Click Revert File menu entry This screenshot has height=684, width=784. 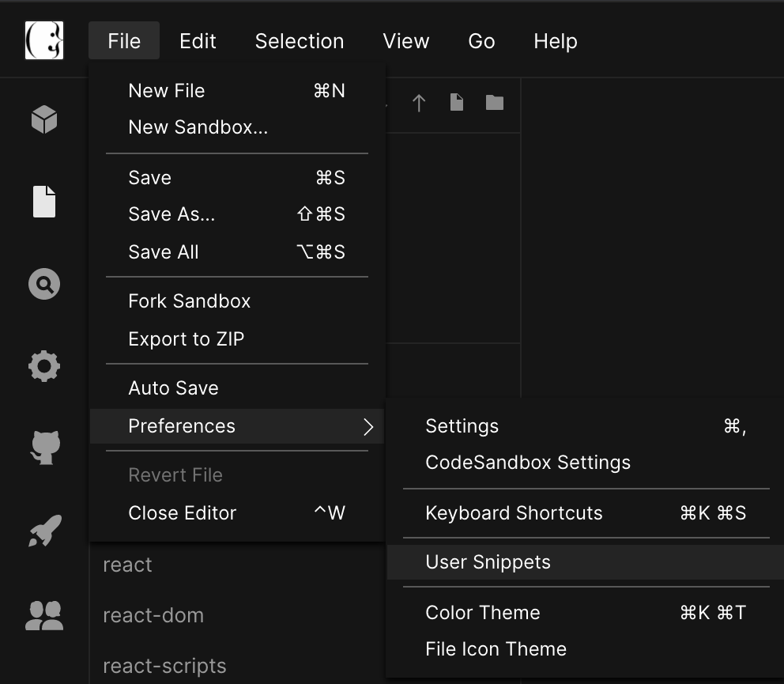[237, 475]
